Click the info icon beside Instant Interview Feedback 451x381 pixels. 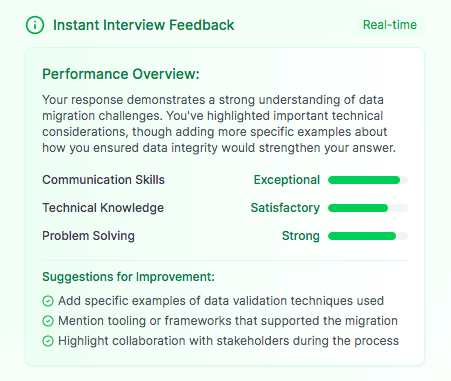(x=35, y=25)
